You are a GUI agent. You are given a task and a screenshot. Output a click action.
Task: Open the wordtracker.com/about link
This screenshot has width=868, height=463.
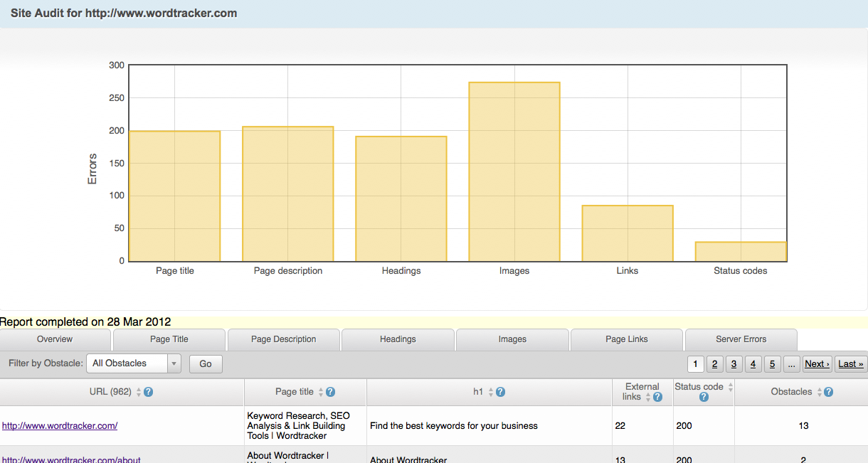71,460
